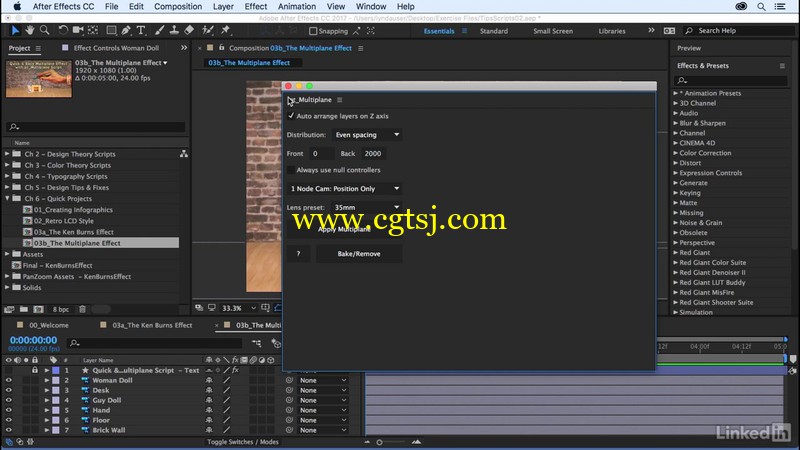
Task: Hide the Woman Doll layer
Action: tap(9, 380)
